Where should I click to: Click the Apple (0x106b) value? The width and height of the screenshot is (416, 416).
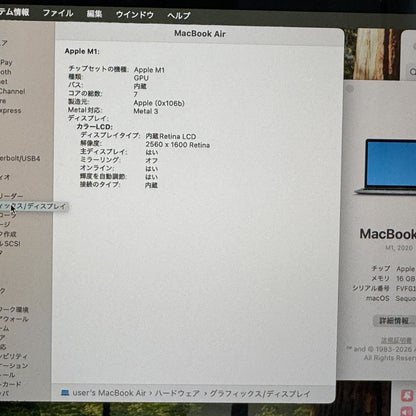pyautogui.click(x=159, y=103)
